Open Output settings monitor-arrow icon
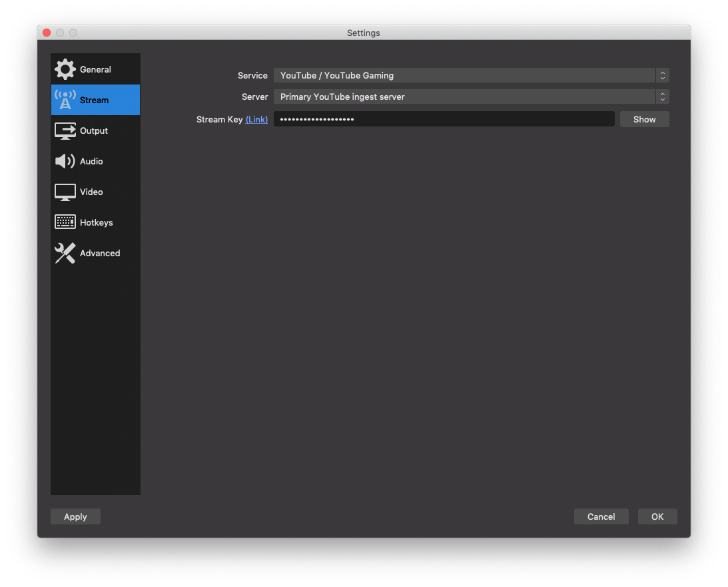Screen dimensions: 728x587 pos(65,131)
